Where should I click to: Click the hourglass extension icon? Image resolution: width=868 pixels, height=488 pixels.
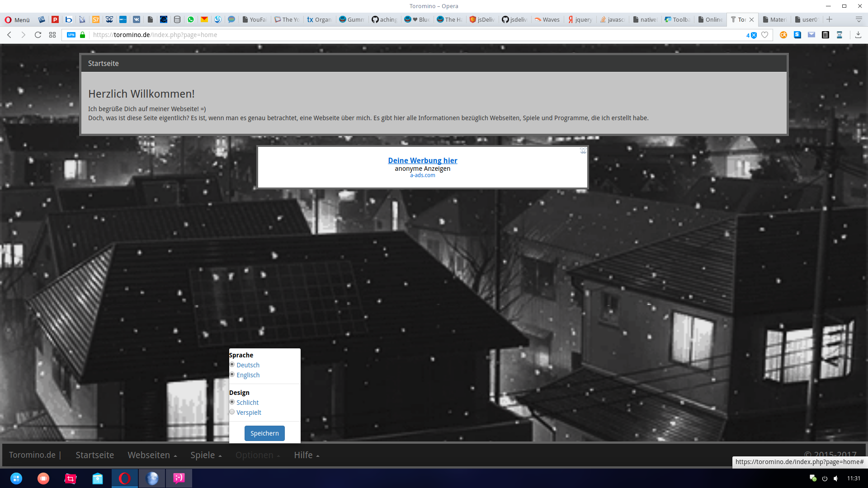pyautogui.click(x=840, y=35)
